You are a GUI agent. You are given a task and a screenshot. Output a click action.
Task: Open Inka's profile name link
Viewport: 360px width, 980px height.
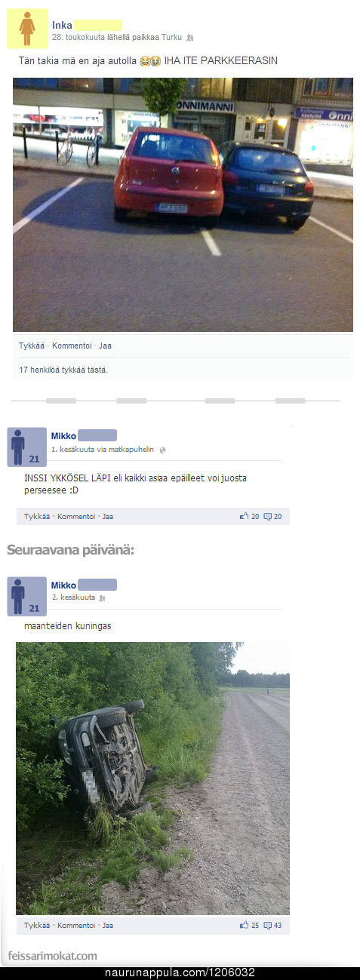pyautogui.click(x=62, y=25)
